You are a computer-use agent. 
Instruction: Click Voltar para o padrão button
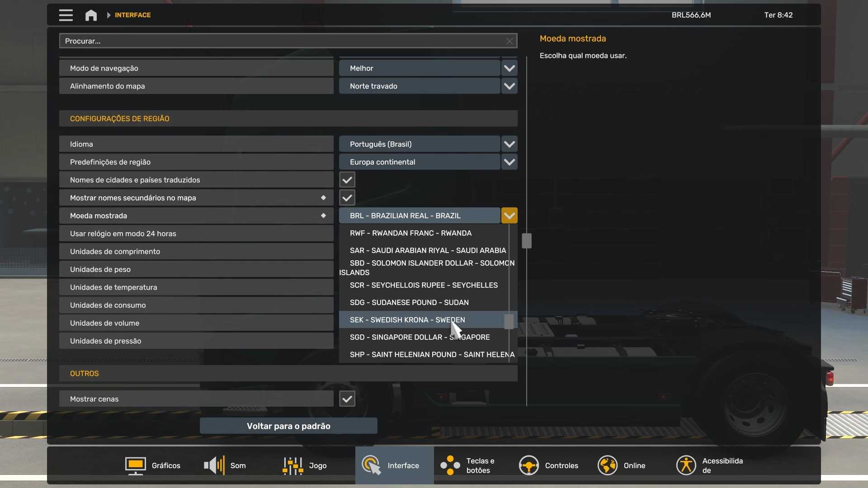[x=288, y=426]
